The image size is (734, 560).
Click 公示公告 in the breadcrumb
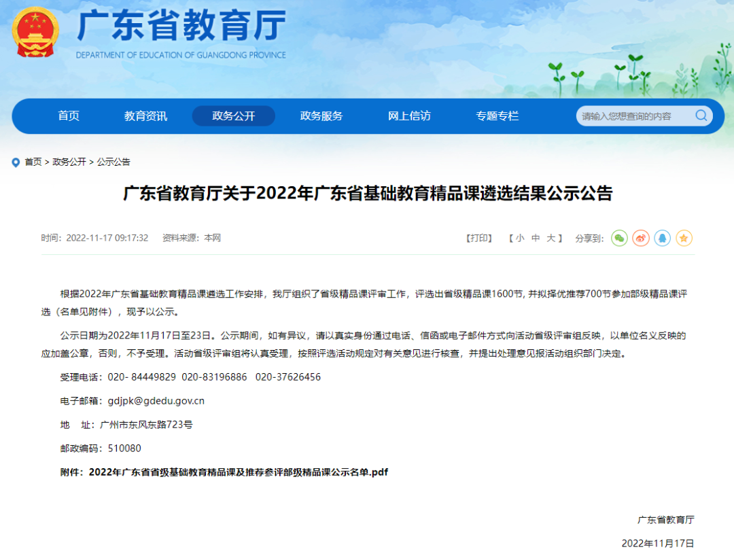(113, 162)
